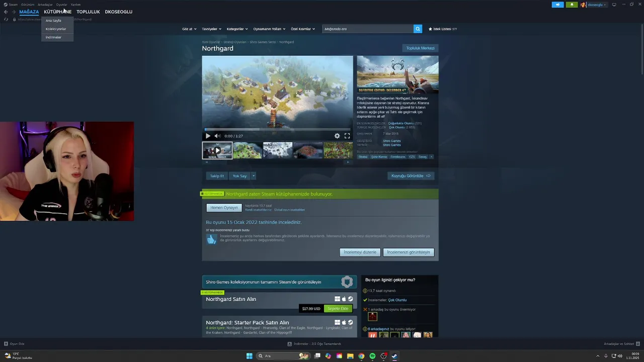Open the Shiro Games collection banner
This screenshot has width=644, height=362.
point(279,282)
